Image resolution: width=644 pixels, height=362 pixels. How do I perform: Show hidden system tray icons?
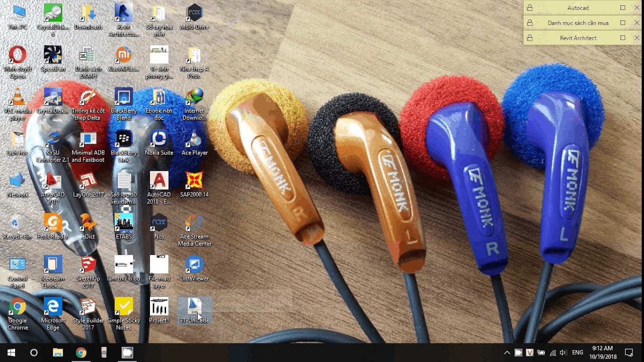(x=507, y=352)
